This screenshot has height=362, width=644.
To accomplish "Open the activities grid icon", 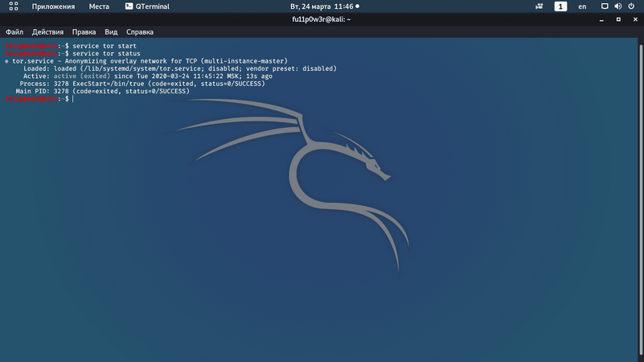I will (x=14, y=6).
